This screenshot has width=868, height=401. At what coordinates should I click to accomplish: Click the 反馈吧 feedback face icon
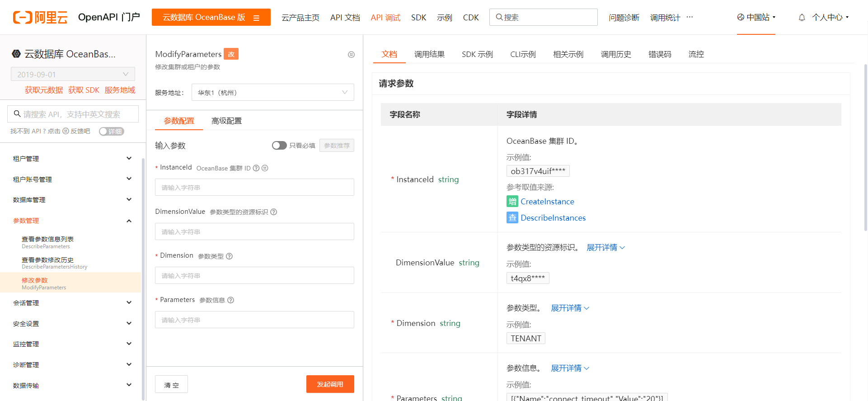(x=66, y=131)
